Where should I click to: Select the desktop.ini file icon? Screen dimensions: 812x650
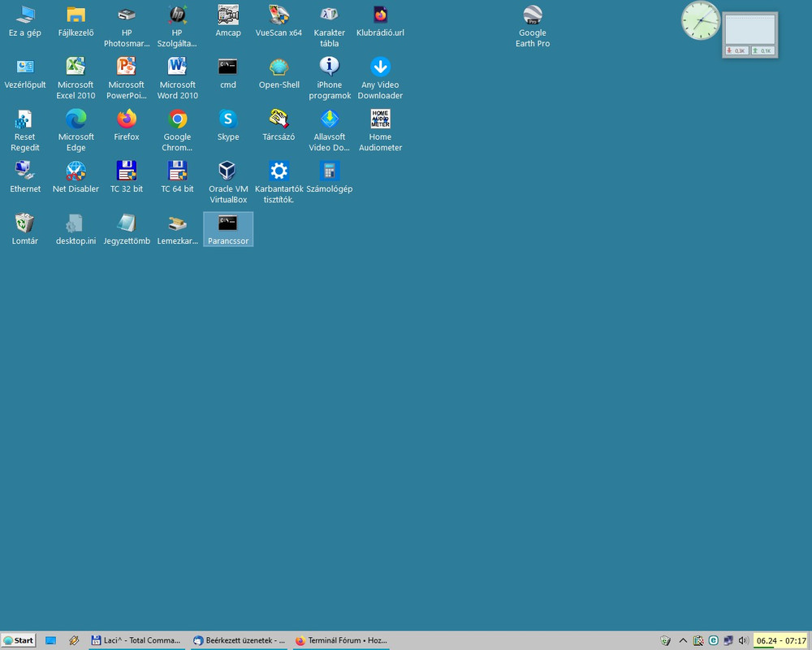pos(76,229)
